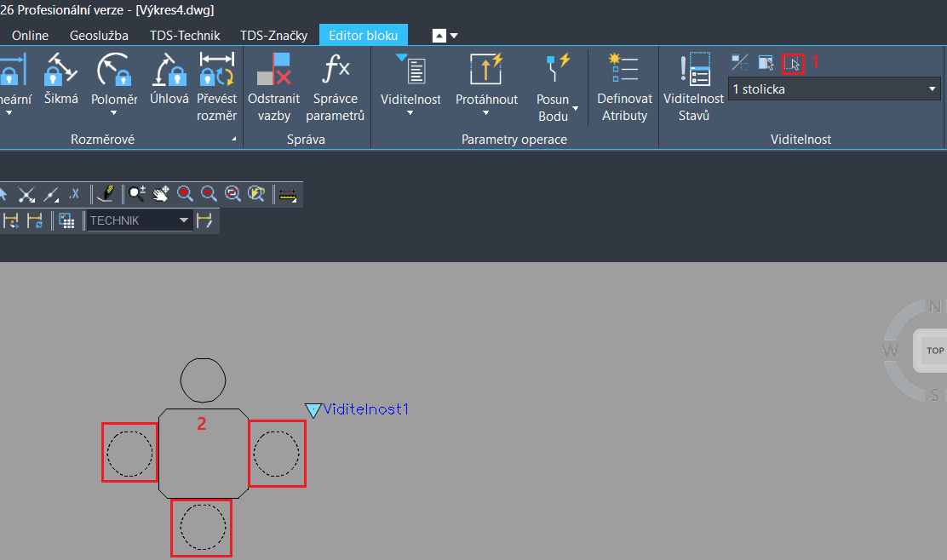Viewport: 947px width, 560px height.
Task: Open the Geoslužba ribbon tab
Action: click(99, 35)
